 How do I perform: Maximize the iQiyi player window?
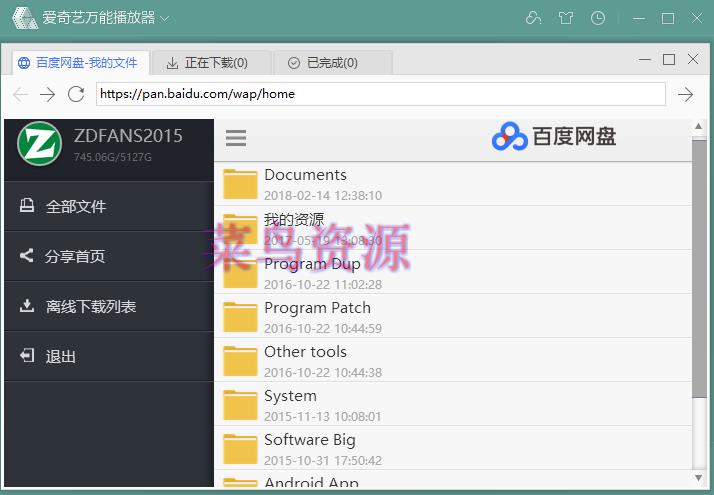pyautogui.click(x=668, y=18)
